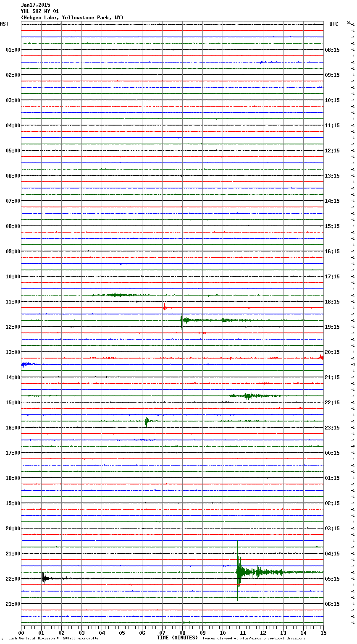Click the Traces clipped at plus/minus 5 note

(254, 639)
